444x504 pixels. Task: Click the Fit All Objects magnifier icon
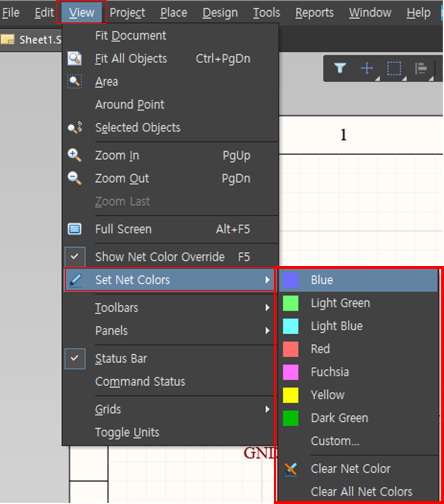(x=75, y=58)
